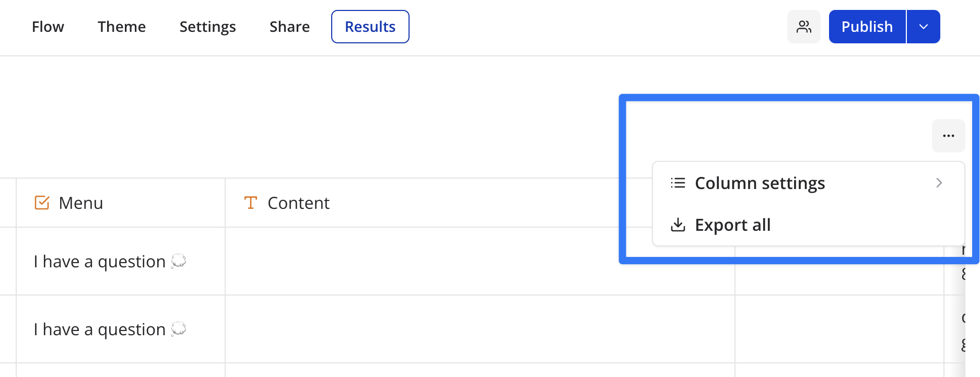Screen dimensions: 980x377
Task: Open the collaborators people icon
Action: click(x=803, y=27)
